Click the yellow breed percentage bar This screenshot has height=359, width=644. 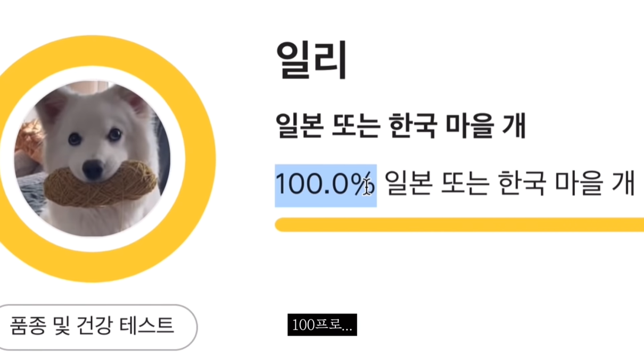click(x=458, y=225)
